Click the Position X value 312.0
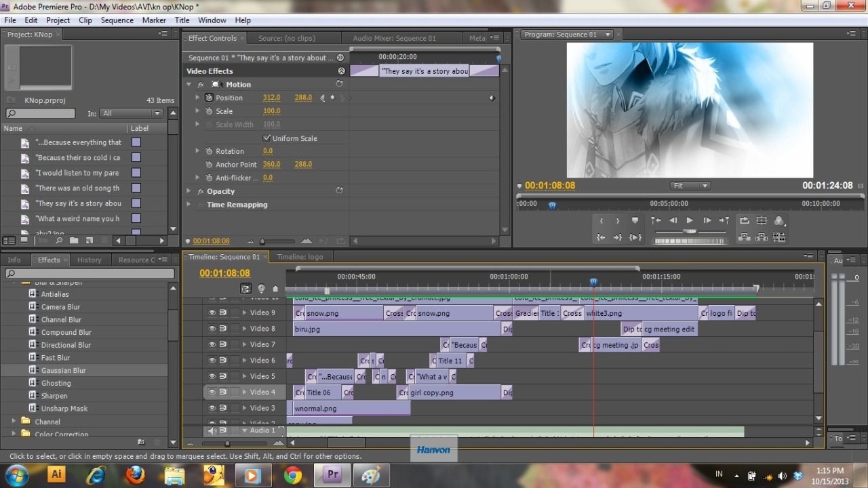868x488 pixels. (271, 98)
